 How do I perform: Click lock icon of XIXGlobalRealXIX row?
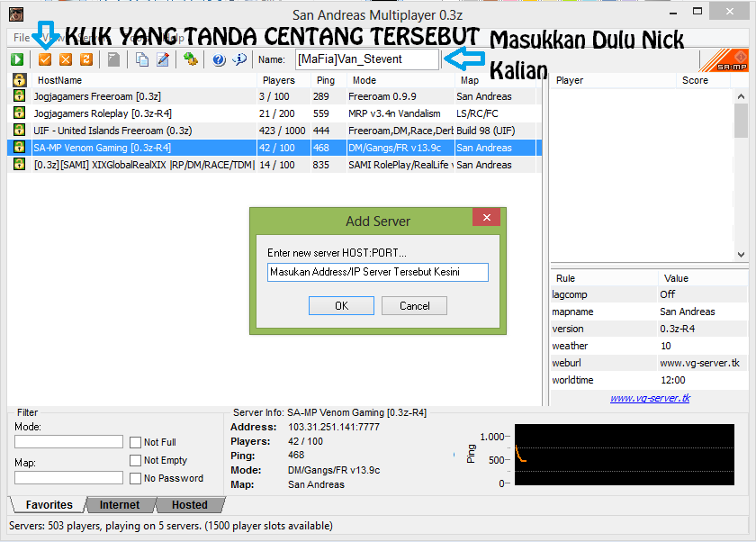click(x=19, y=164)
